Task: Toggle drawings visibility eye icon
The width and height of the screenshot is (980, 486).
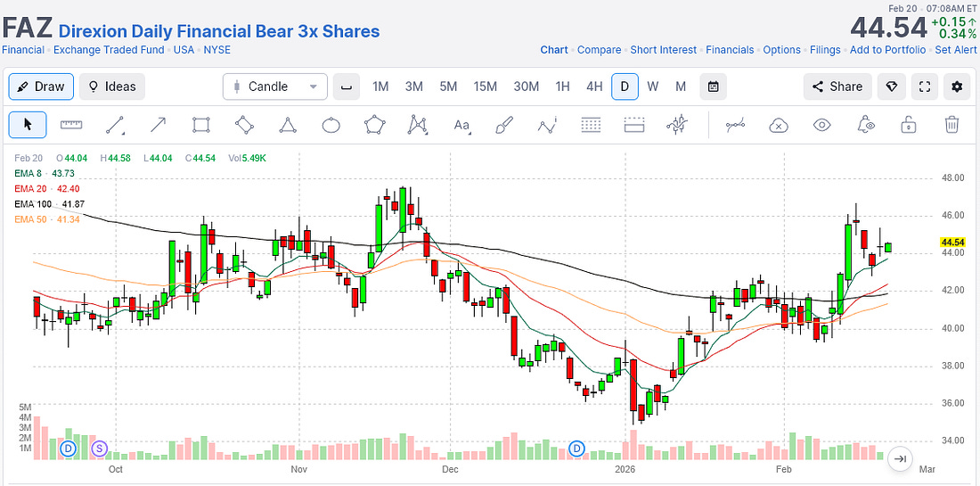Action: click(x=821, y=125)
